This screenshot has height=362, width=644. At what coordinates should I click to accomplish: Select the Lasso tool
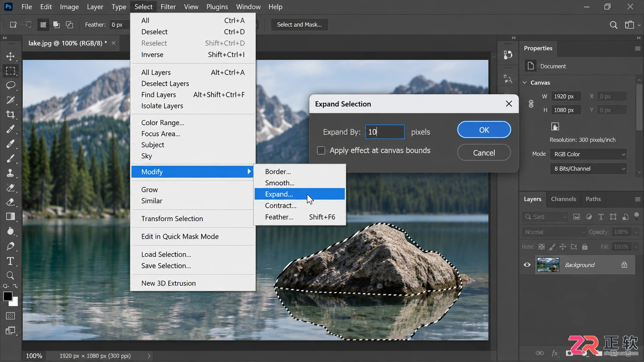10,85
